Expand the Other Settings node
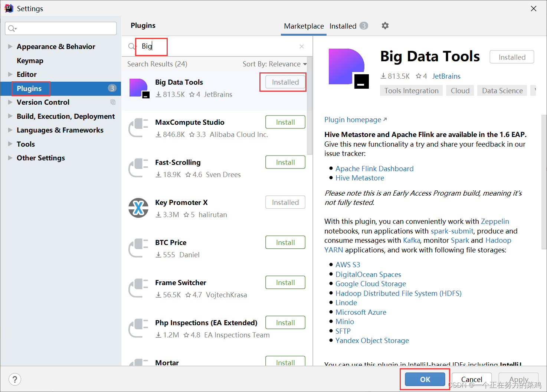This screenshot has width=547, height=392. pos(10,158)
